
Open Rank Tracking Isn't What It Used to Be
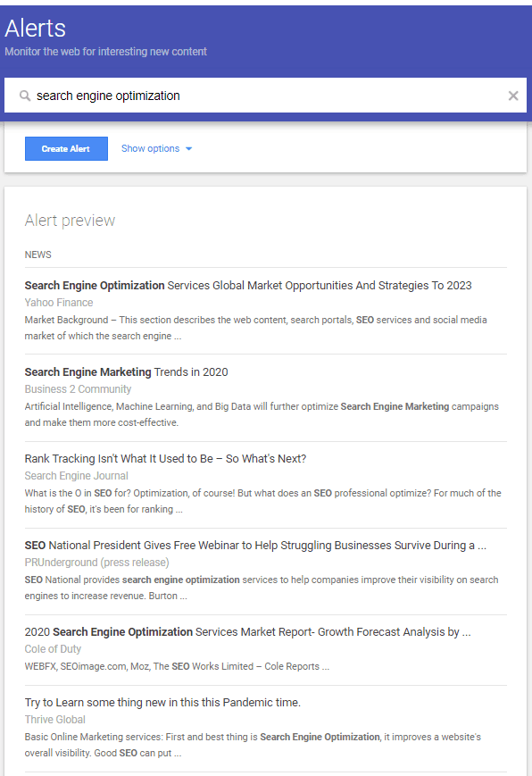(165, 459)
